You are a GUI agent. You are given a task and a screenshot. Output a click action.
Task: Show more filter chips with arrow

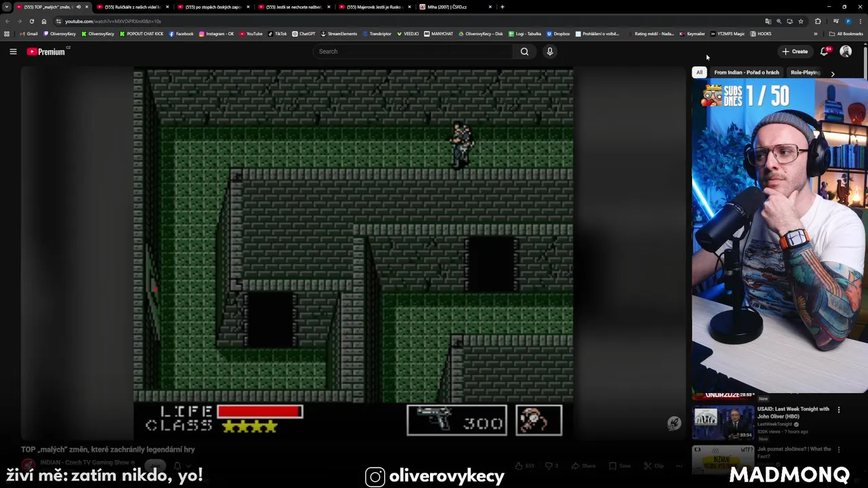[x=833, y=73]
